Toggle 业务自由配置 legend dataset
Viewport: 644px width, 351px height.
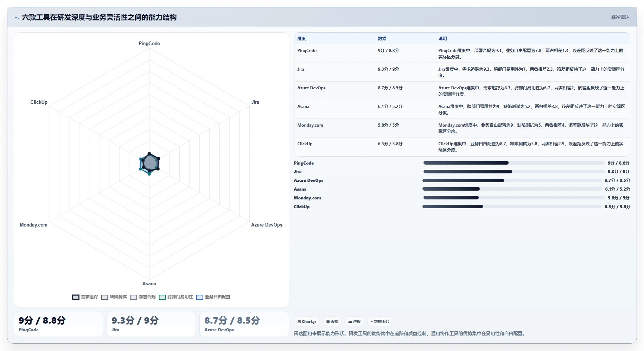coord(213,297)
